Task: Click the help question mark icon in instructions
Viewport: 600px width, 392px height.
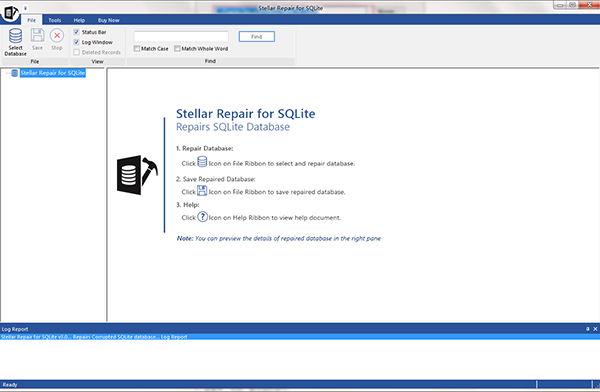Action: coord(202,217)
